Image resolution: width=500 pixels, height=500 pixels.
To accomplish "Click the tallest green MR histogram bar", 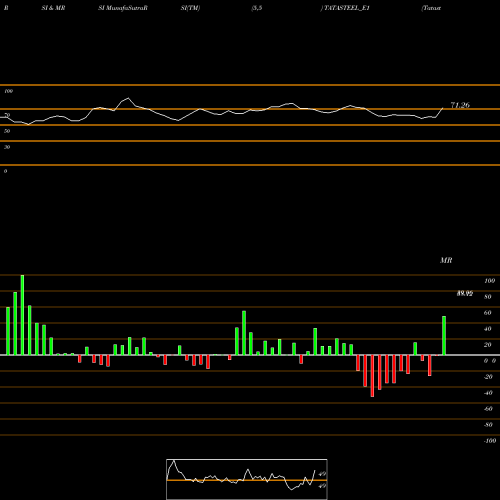I will 22,315.
